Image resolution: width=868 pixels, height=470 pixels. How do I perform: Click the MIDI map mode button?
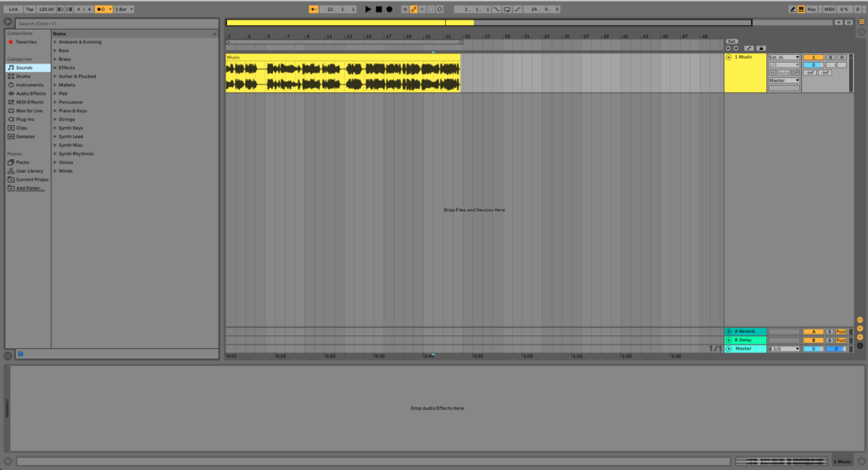[829, 9]
